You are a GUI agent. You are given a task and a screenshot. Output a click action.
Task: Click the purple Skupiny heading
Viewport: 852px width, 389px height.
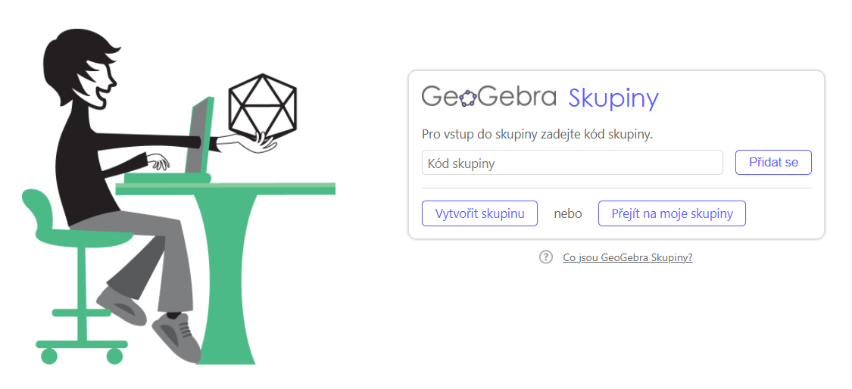click(613, 99)
